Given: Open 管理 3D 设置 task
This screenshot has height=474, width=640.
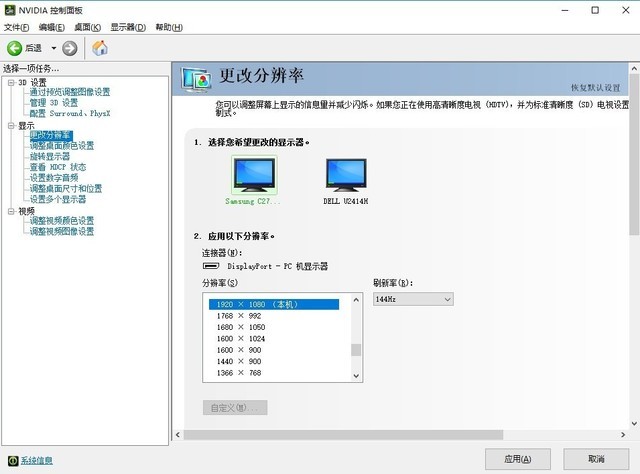Looking at the screenshot, I should pos(53,102).
